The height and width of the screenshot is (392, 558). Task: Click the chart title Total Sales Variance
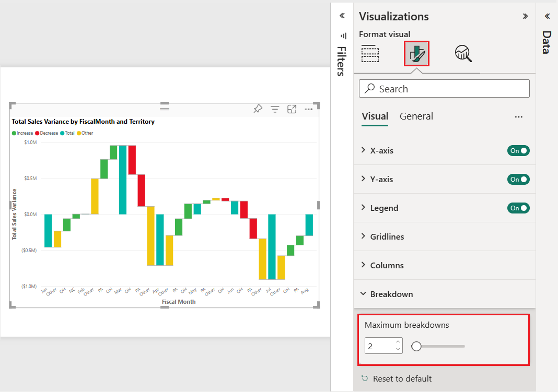tap(83, 122)
